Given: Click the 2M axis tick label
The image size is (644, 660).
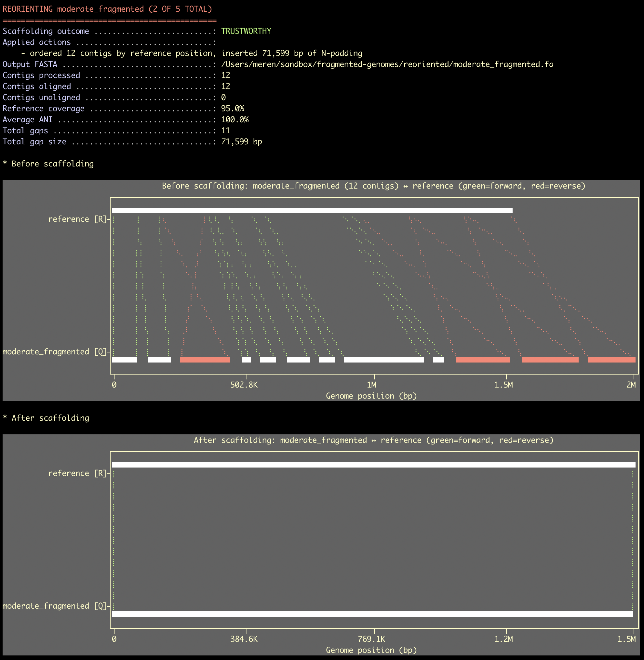Looking at the screenshot, I should [x=631, y=385].
